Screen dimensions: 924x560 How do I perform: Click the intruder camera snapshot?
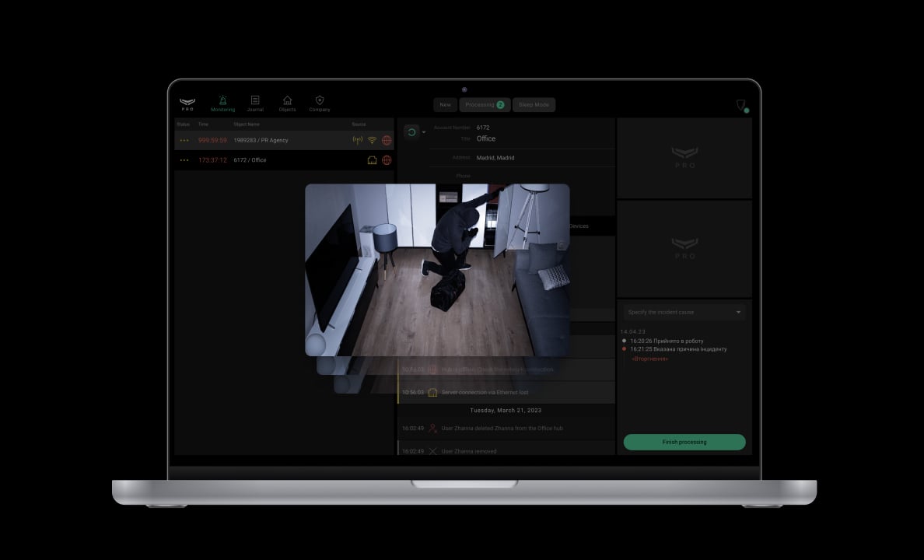point(436,269)
